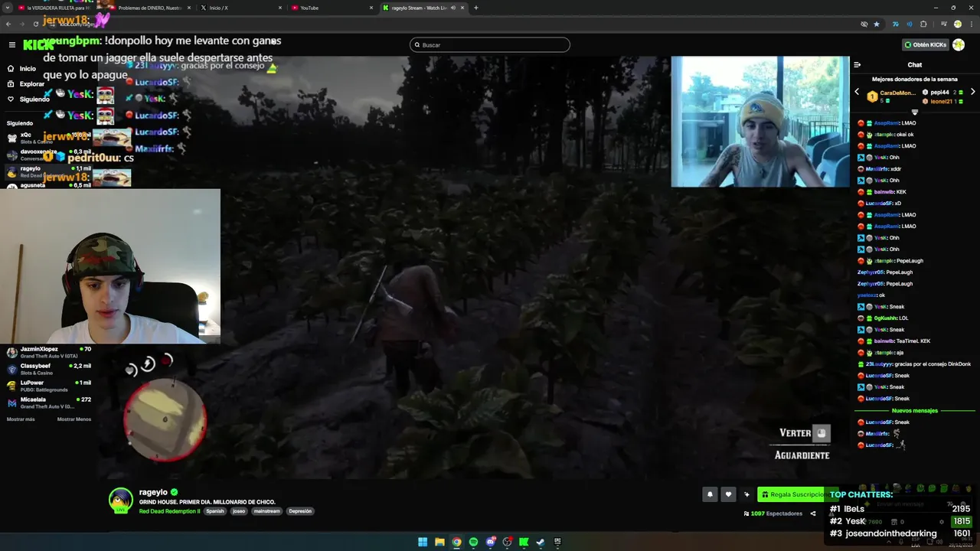Show next top donors arrow
980x551 pixels.
tap(972, 92)
